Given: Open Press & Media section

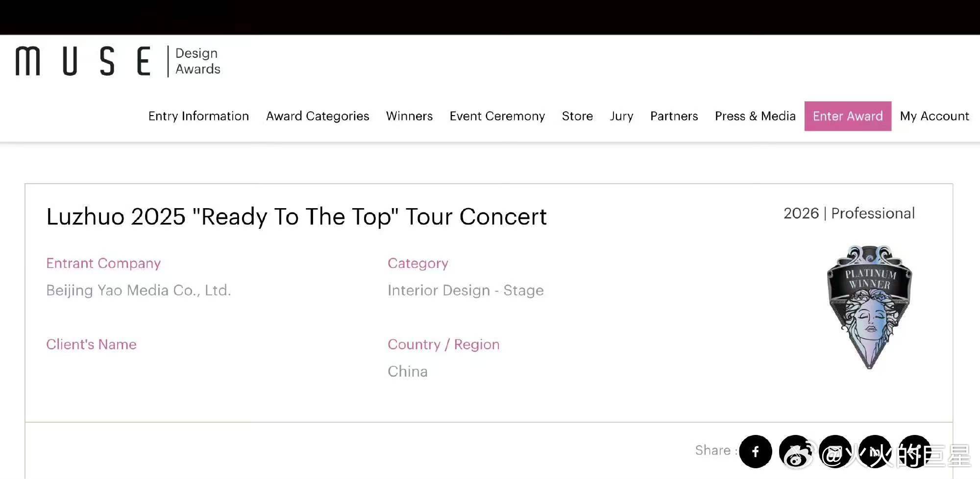Looking at the screenshot, I should (755, 116).
